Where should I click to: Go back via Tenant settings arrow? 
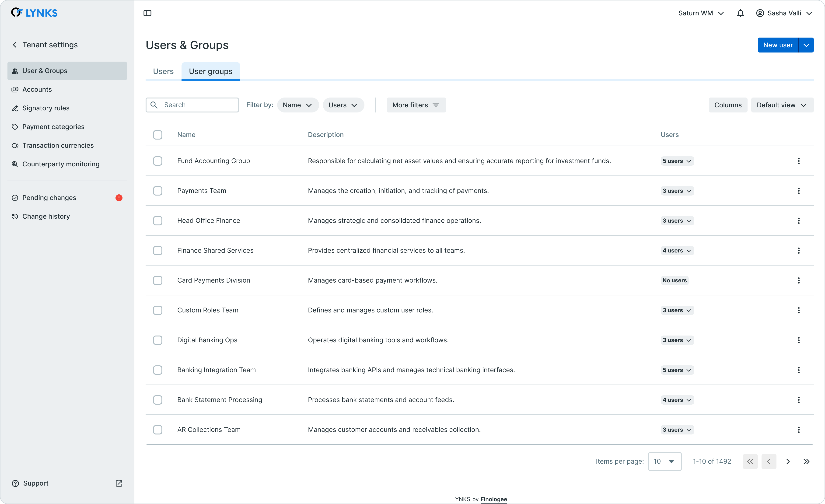[x=15, y=45]
